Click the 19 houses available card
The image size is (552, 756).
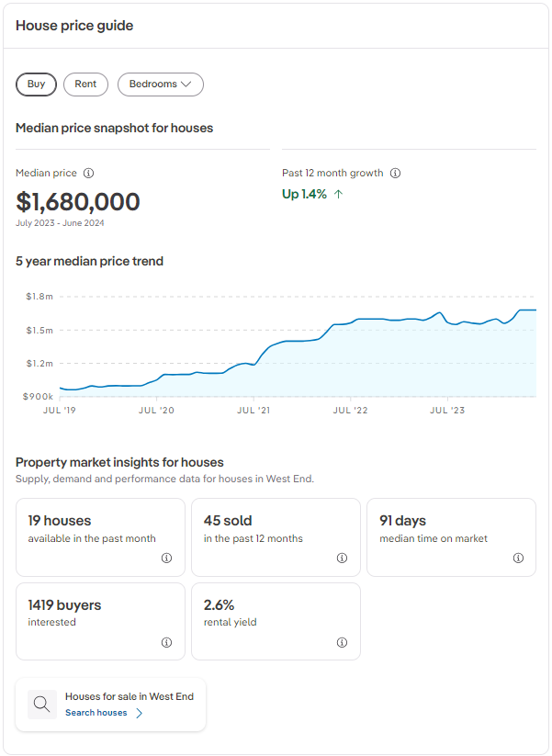100,537
